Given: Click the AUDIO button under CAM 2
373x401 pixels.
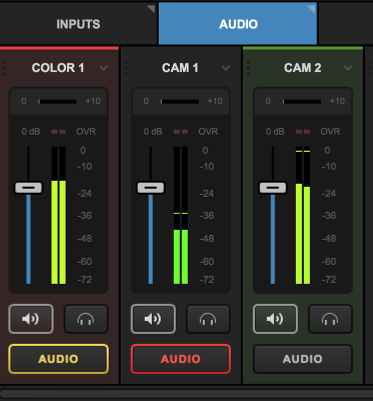Looking at the screenshot, I should point(303,359).
